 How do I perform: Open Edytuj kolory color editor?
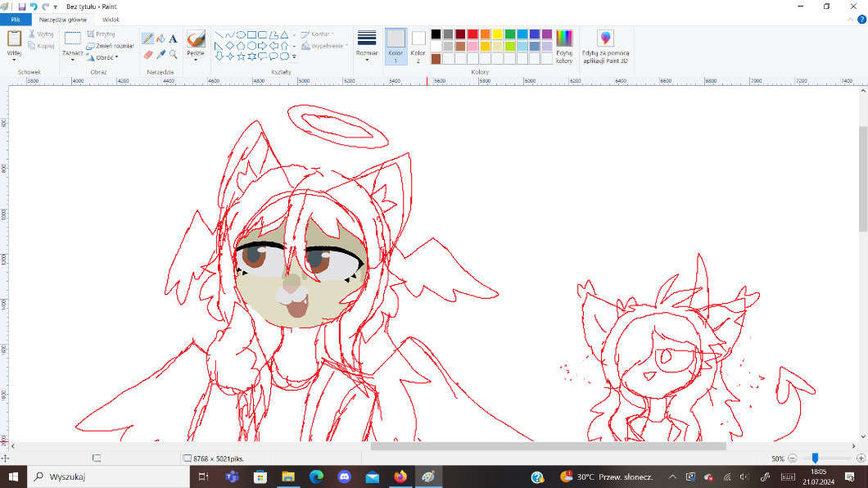(564, 47)
